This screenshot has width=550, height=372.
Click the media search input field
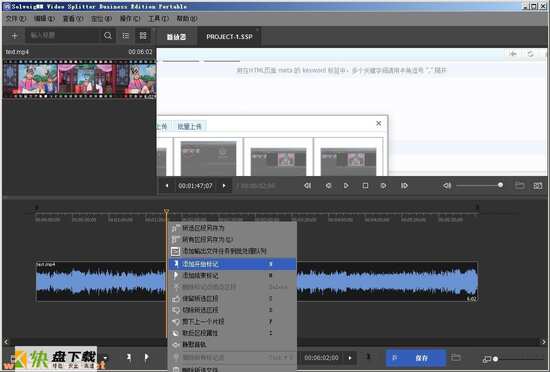coord(63,35)
